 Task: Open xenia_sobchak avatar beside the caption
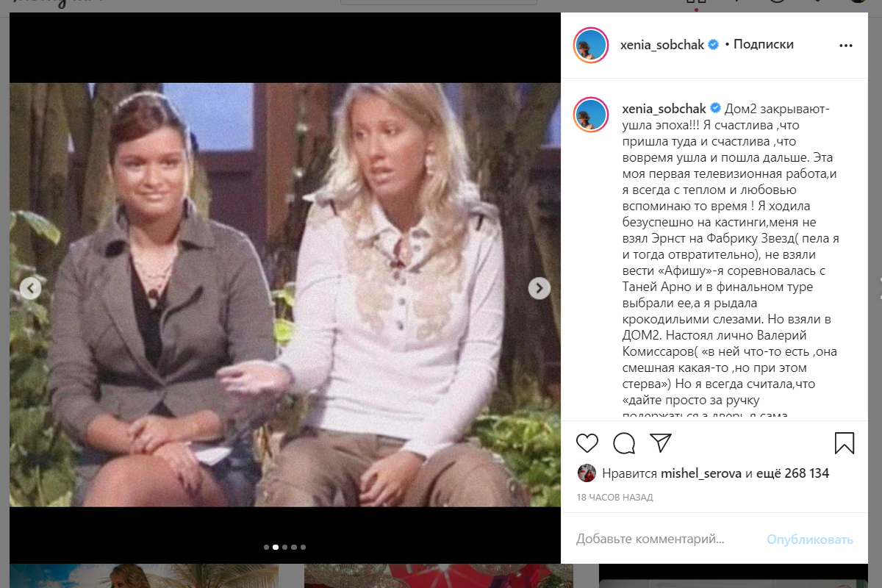click(x=591, y=114)
